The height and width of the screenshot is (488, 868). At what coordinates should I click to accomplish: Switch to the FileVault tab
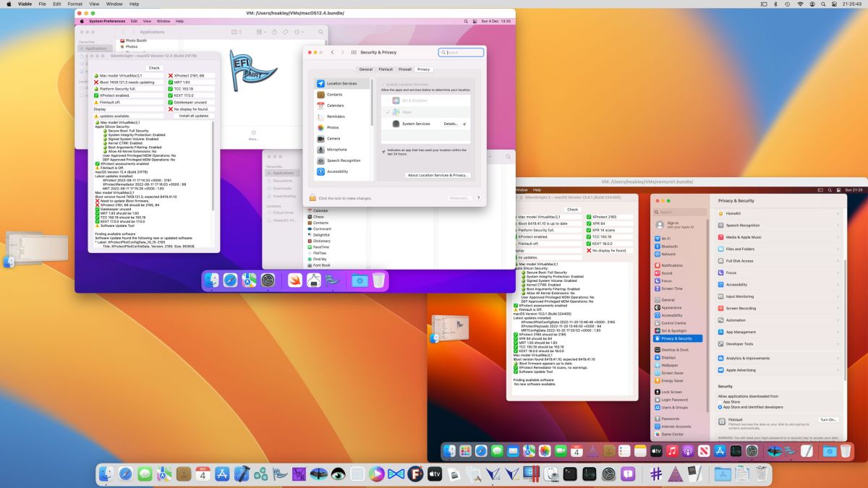pos(385,69)
